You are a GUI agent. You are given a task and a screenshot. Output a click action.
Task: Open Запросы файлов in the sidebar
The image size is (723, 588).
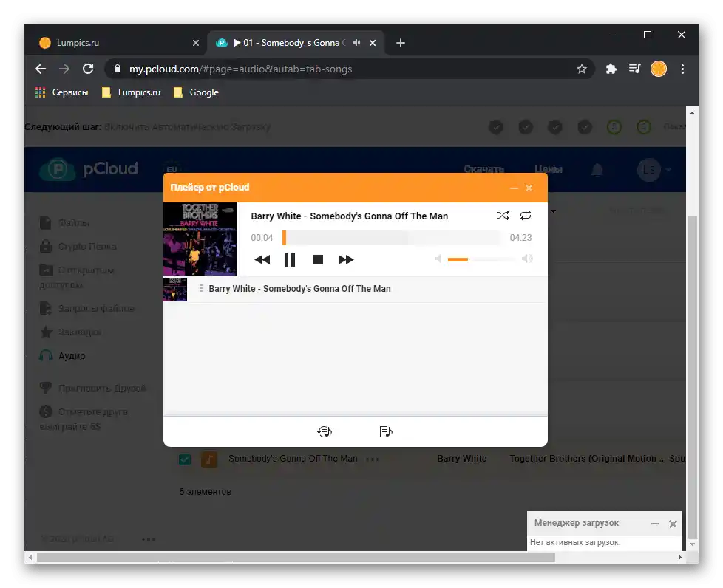click(87, 308)
